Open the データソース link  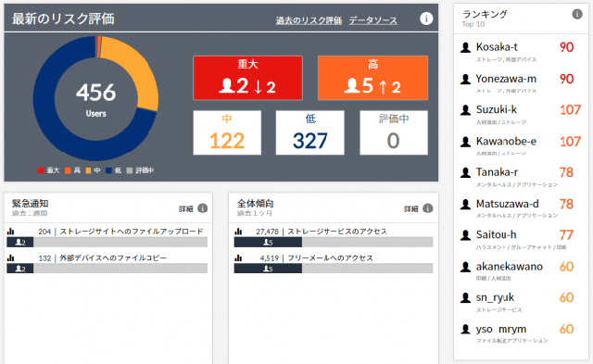click(372, 20)
